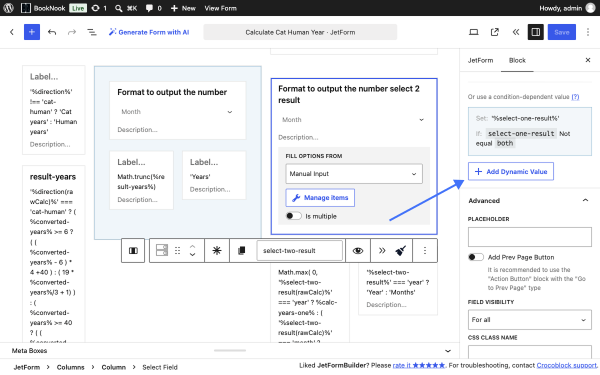Move block up with up arrow
600x375 pixels.
pyautogui.click(x=192, y=246)
